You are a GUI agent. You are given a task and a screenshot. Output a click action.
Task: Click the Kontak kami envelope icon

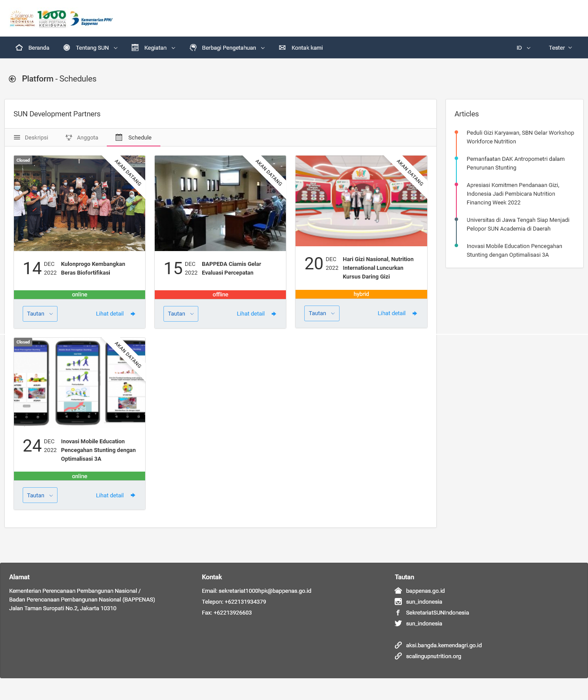point(282,48)
